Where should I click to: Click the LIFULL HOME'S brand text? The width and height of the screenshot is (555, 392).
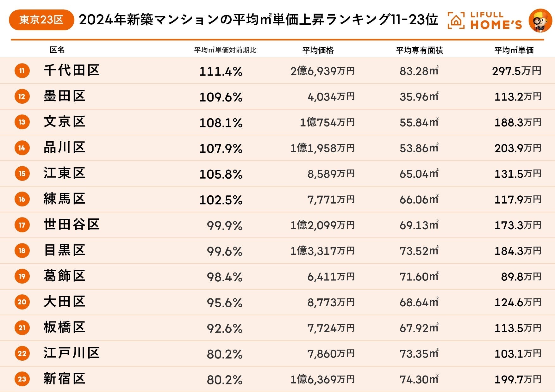pyautogui.click(x=496, y=21)
